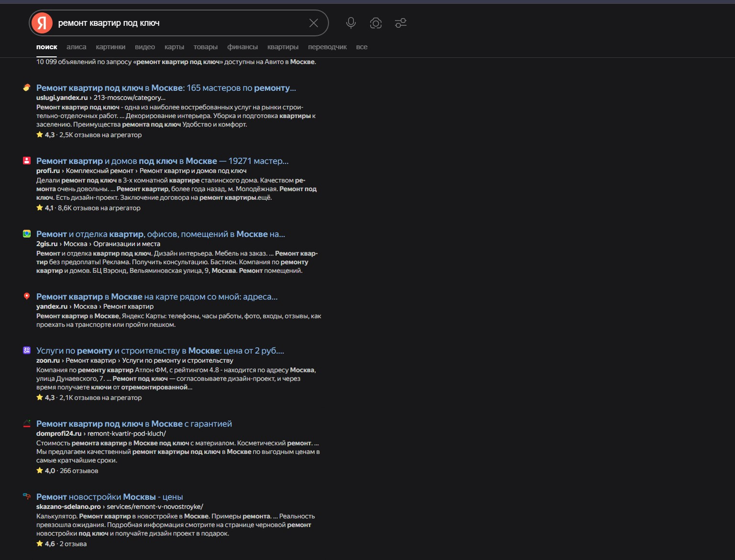Clear the search query with the X icon

tap(314, 23)
